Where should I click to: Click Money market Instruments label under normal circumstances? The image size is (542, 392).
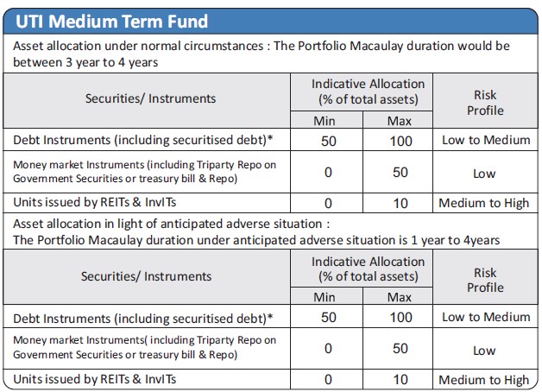pos(145,173)
